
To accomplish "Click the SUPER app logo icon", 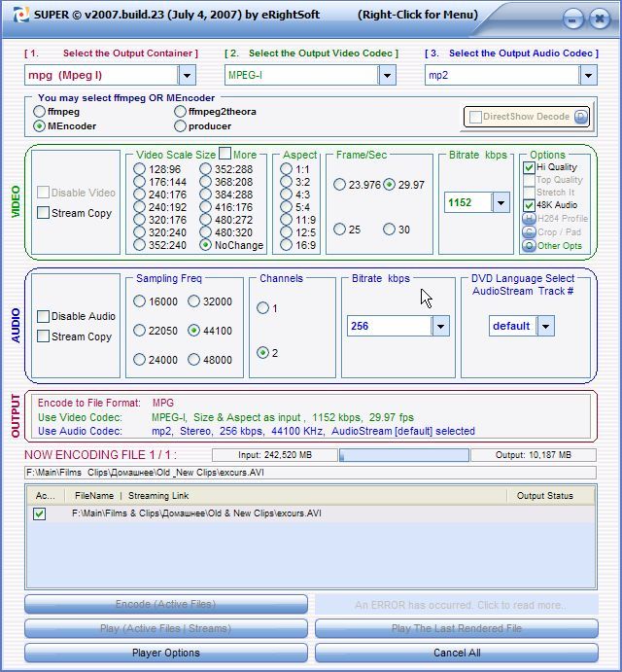I will [21, 15].
